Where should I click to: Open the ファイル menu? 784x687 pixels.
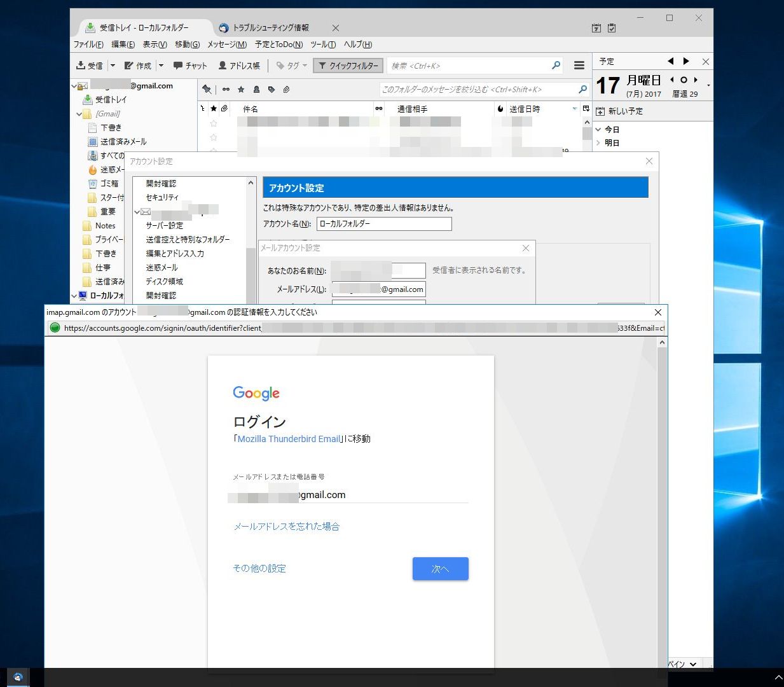tap(88, 45)
